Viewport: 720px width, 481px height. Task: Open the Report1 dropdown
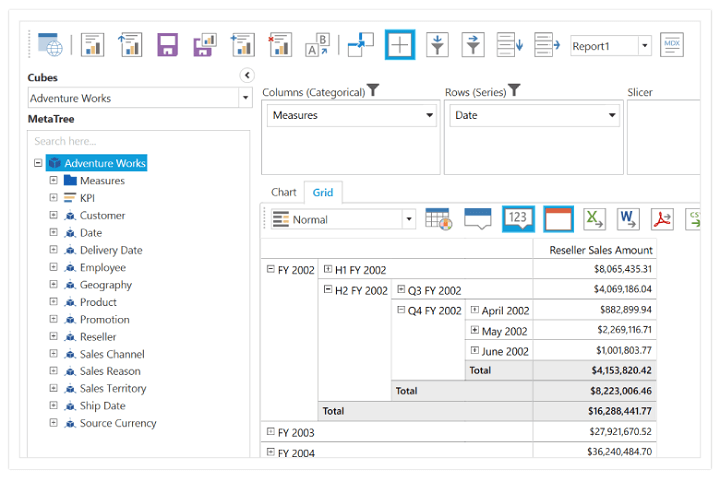(644, 46)
